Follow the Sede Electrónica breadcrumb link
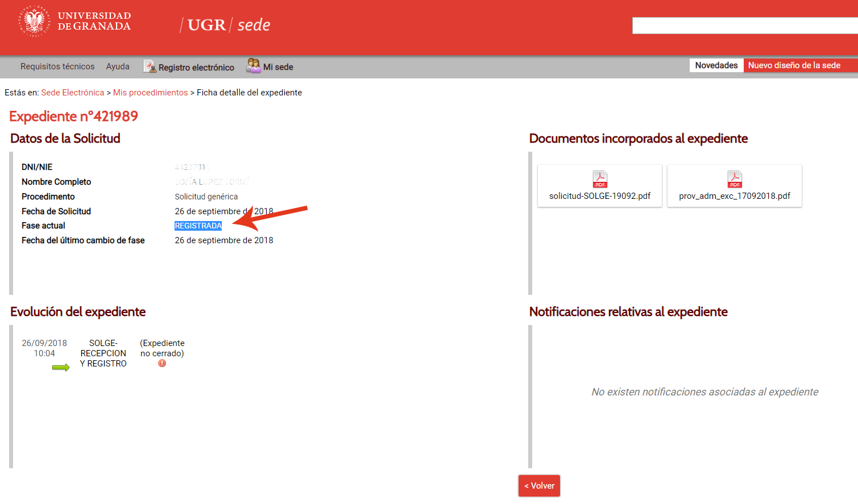 73,93
